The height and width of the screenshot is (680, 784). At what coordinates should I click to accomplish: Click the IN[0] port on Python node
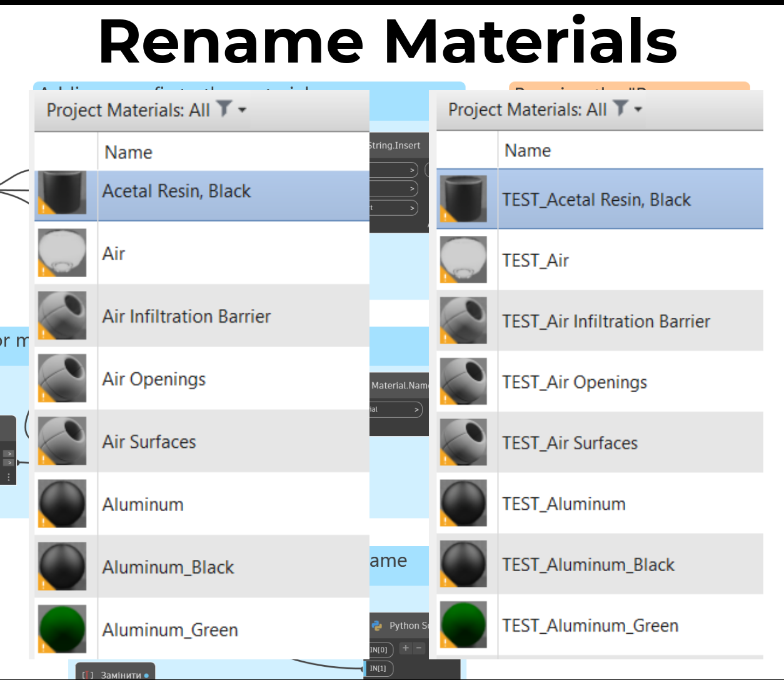[379, 650]
